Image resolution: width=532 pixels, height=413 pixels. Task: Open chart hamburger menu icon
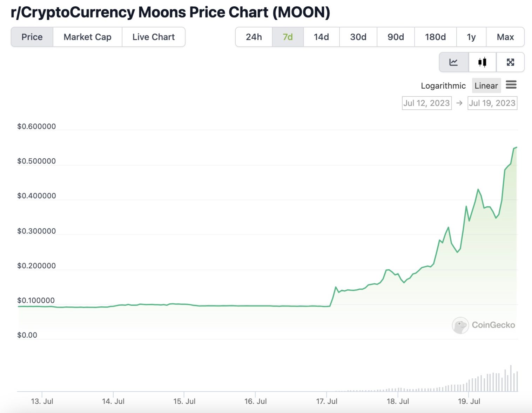click(x=511, y=84)
